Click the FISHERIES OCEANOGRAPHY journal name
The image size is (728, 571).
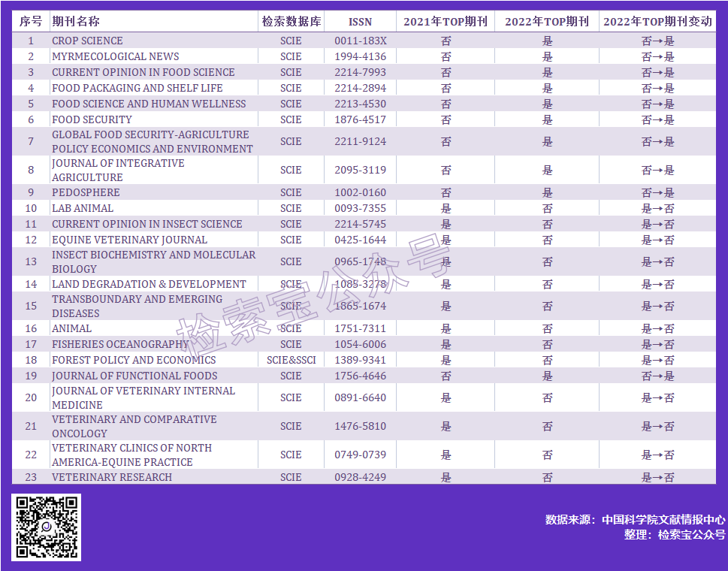(x=120, y=344)
